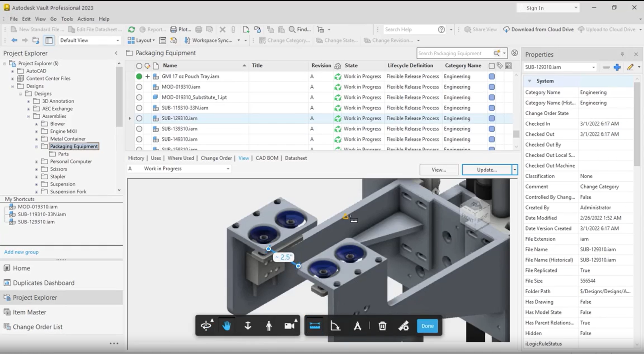Open the camera interactions tool

coord(290,326)
